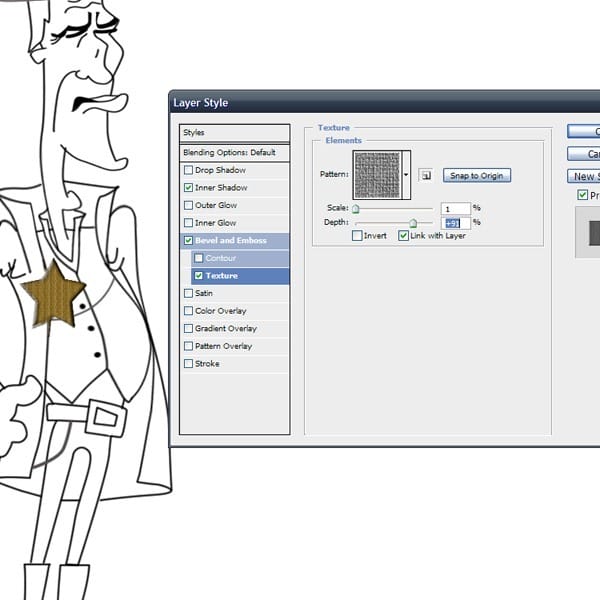Select Blending Options: Default
Viewport: 600px width, 600px height.
(x=235, y=152)
